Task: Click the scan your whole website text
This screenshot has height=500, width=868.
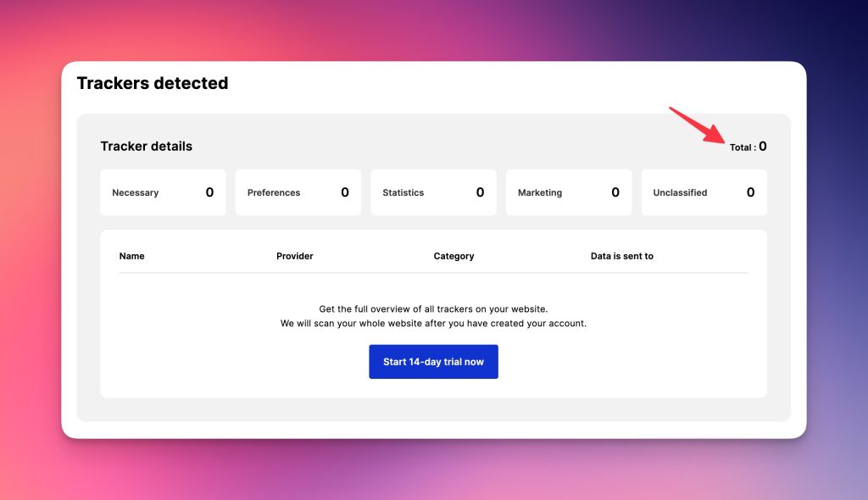Action: click(x=433, y=324)
